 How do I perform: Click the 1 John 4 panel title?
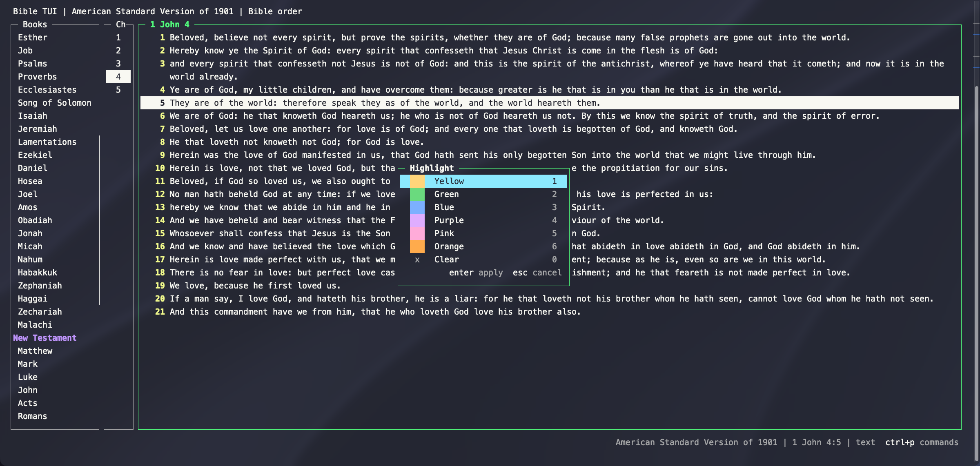(x=169, y=24)
